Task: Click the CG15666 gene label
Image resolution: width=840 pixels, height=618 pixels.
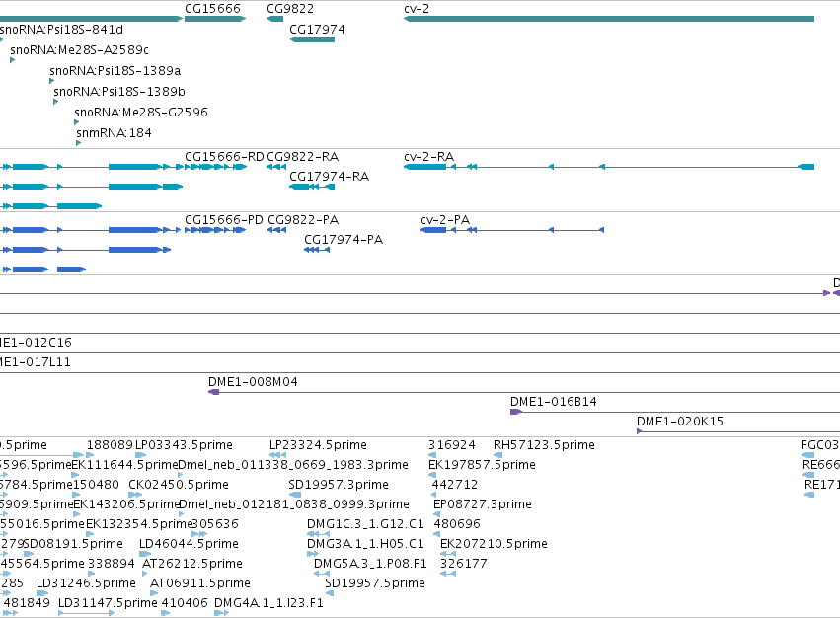Action: coord(212,9)
